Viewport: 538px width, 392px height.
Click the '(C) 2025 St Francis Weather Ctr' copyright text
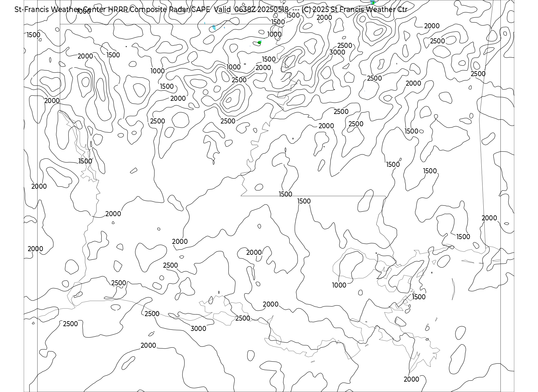(354, 10)
